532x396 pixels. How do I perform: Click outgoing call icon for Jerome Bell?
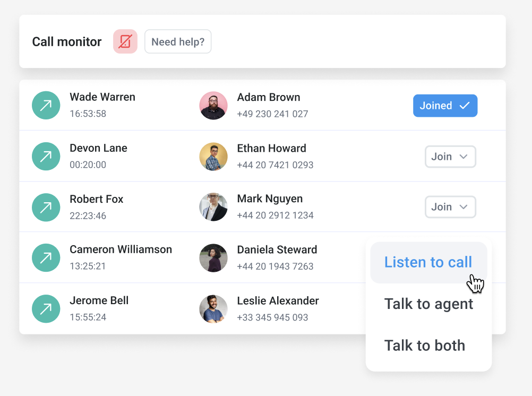point(46,309)
